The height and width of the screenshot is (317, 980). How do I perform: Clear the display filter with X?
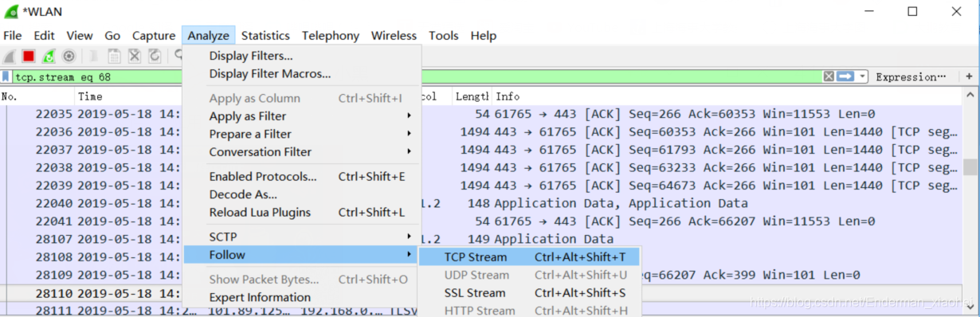pos(829,76)
